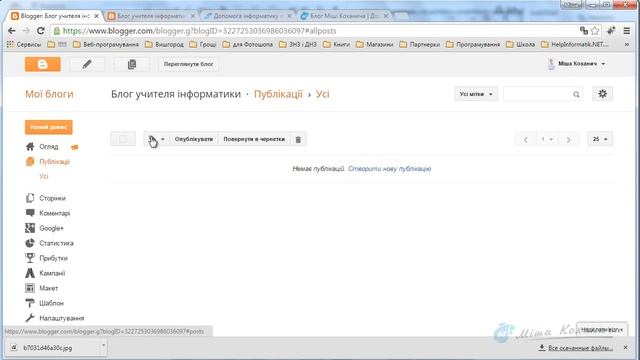The height and width of the screenshot is (360, 640).
Task: Open the label tag dropdown button
Action: tap(156, 139)
